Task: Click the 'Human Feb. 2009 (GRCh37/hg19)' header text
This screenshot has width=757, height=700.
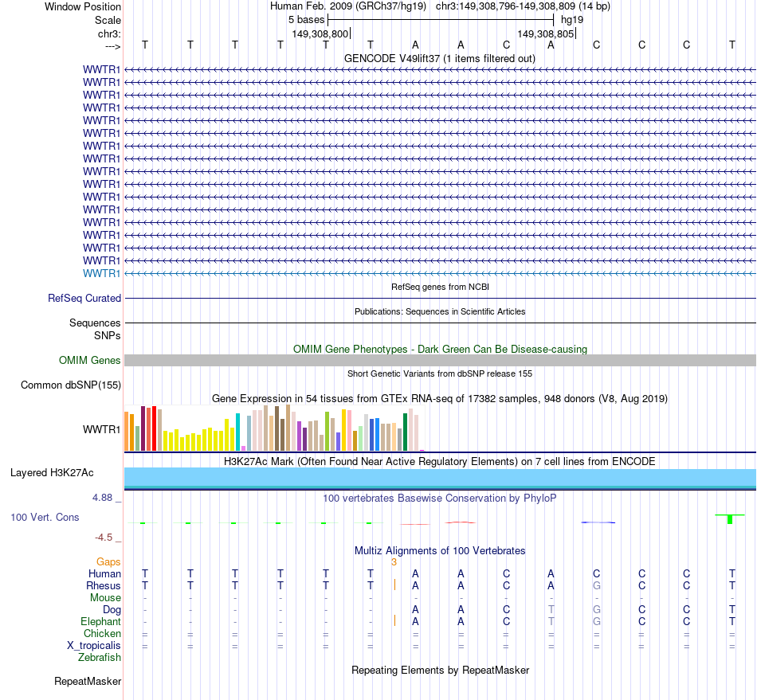Action: 348,6
